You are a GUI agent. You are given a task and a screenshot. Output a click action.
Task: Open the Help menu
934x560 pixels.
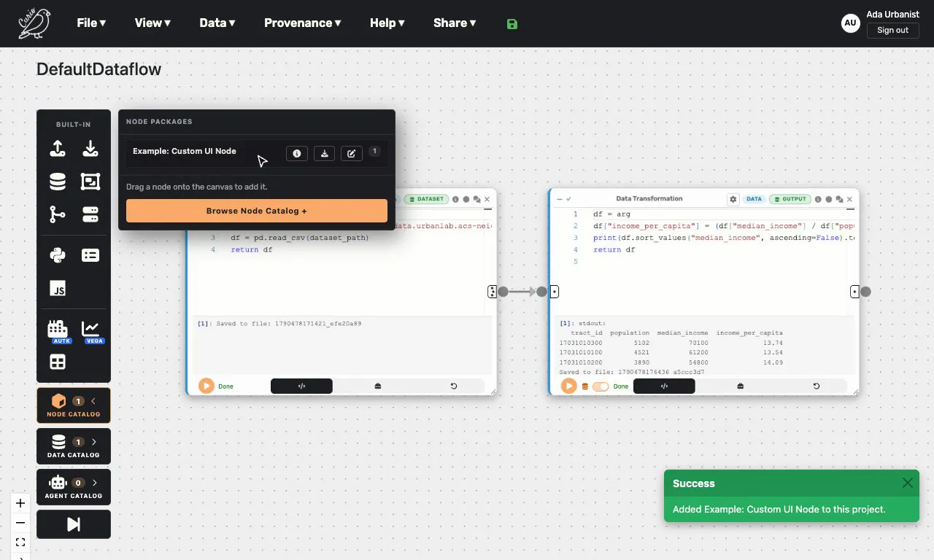click(x=387, y=23)
